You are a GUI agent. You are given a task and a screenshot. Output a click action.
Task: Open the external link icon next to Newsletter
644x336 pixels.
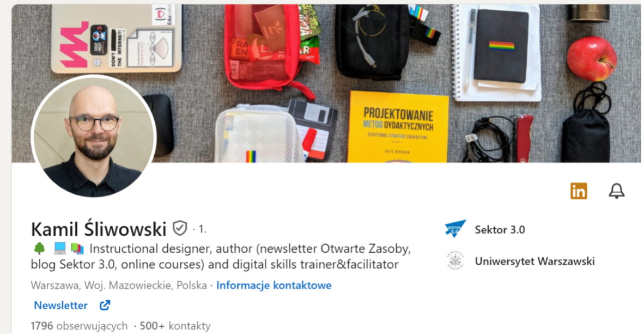pos(105,305)
